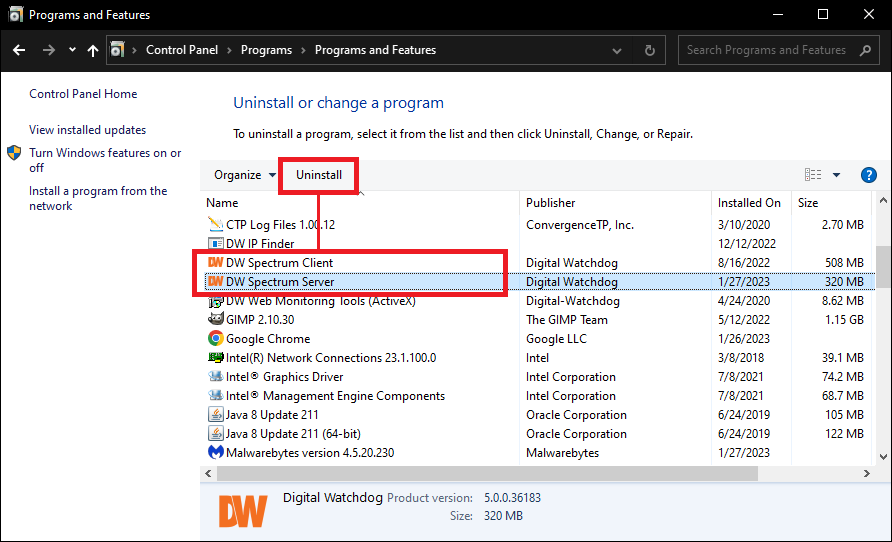Expand the recent locations chevron
The image size is (892, 542).
72,50
